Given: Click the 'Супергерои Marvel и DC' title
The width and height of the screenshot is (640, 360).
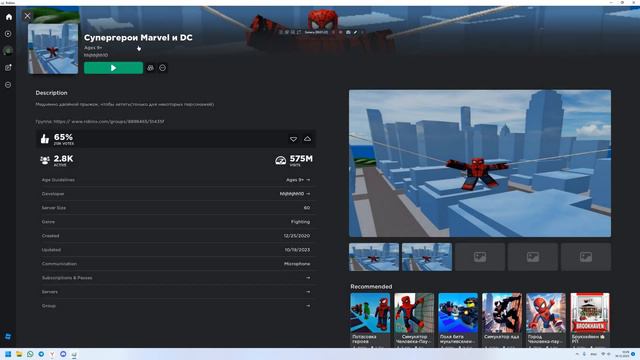Looking at the screenshot, I should [x=138, y=38].
